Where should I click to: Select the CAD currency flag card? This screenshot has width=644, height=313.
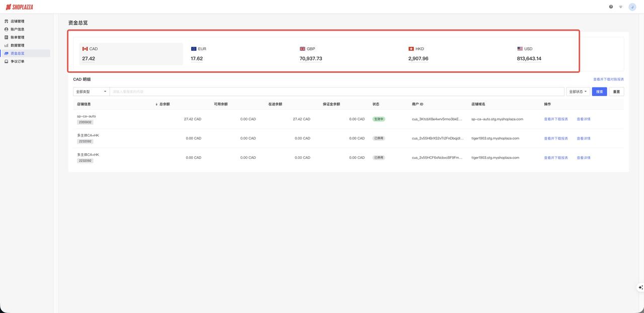(x=131, y=54)
